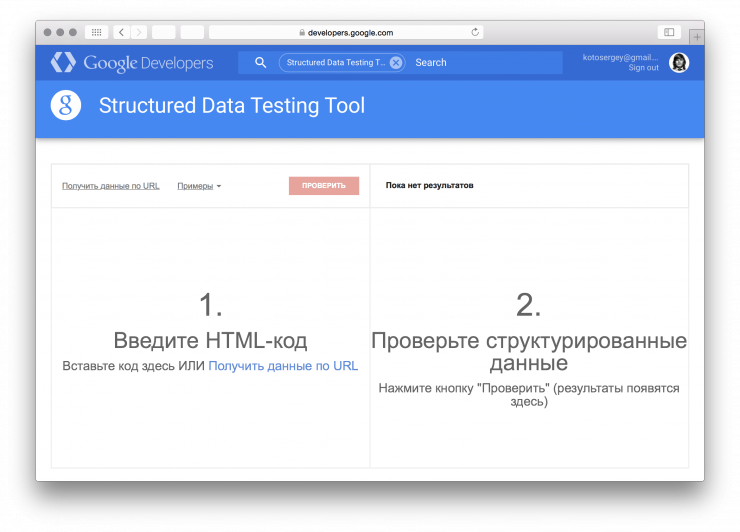The width and height of the screenshot is (740, 532).
Task: Open a new Safari tab
Action: click(x=696, y=36)
